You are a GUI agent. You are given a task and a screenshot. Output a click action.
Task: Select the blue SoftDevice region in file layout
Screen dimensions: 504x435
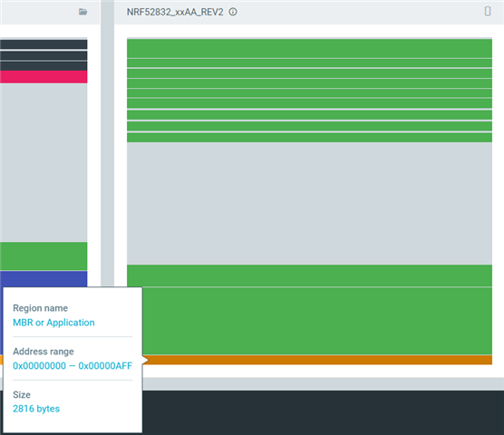pos(44,279)
